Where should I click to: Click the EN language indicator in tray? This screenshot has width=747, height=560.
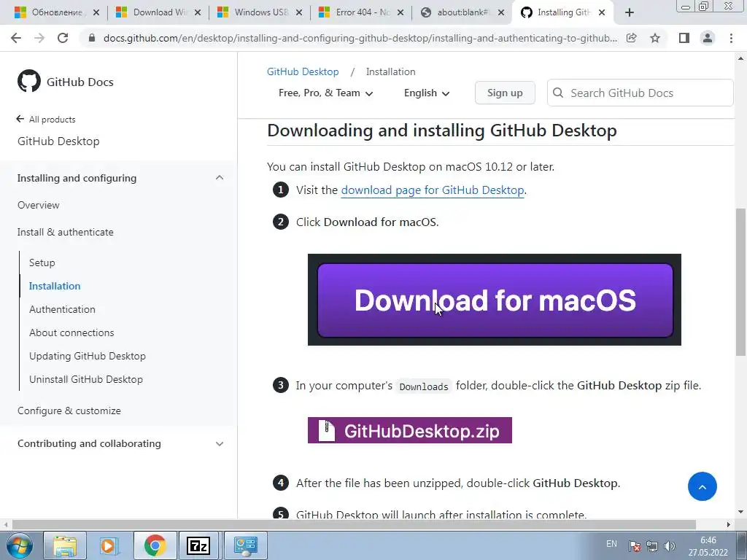(x=612, y=544)
